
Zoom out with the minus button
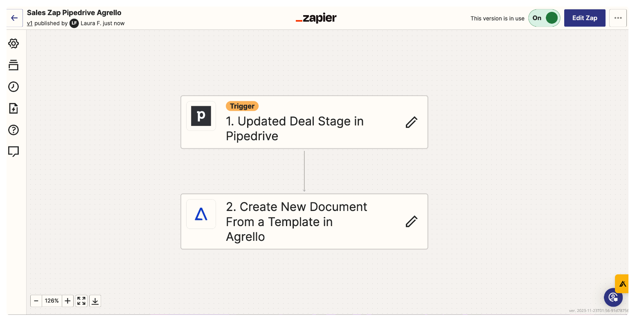[36, 301]
